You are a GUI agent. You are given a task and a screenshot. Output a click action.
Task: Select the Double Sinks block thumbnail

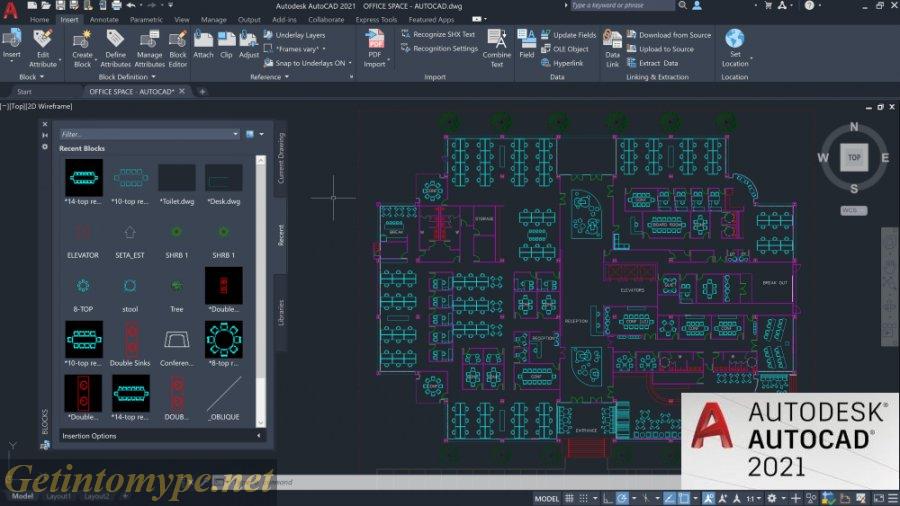click(130, 340)
